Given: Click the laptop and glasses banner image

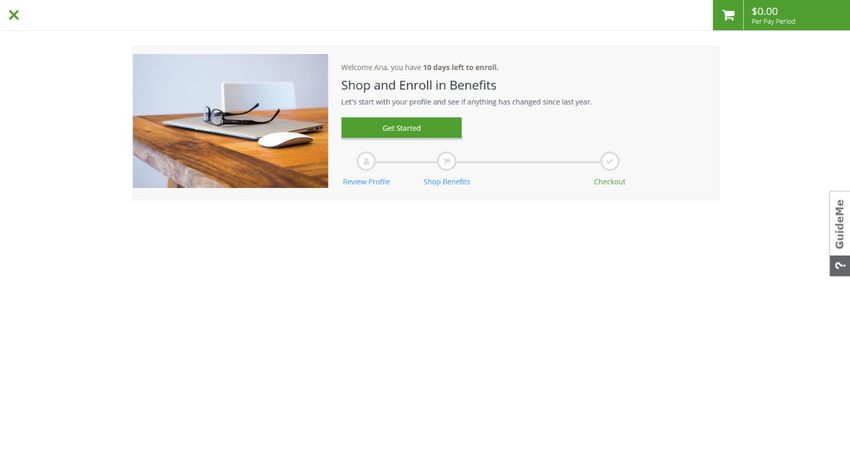Looking at the screenshot, I should (x=230, y=121).
